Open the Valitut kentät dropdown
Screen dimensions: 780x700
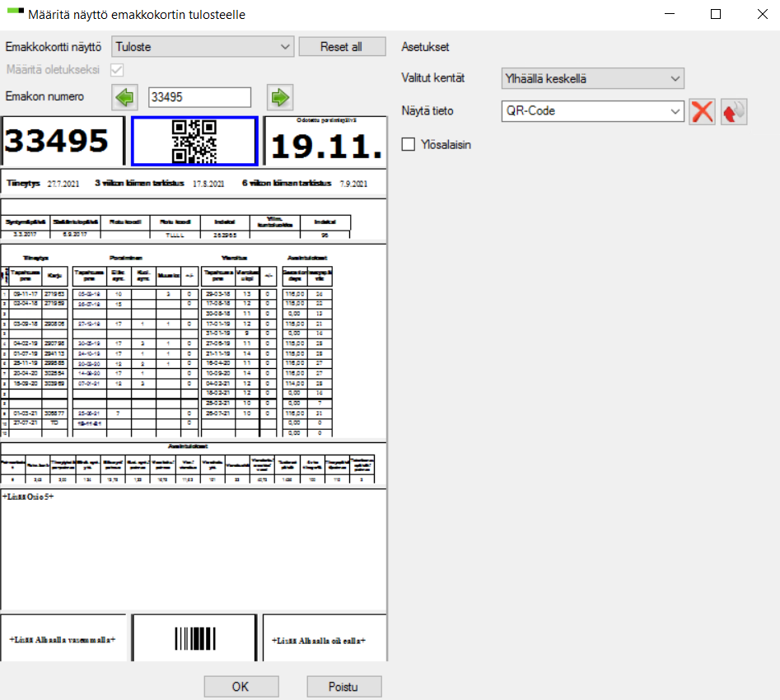coord(592,78)
